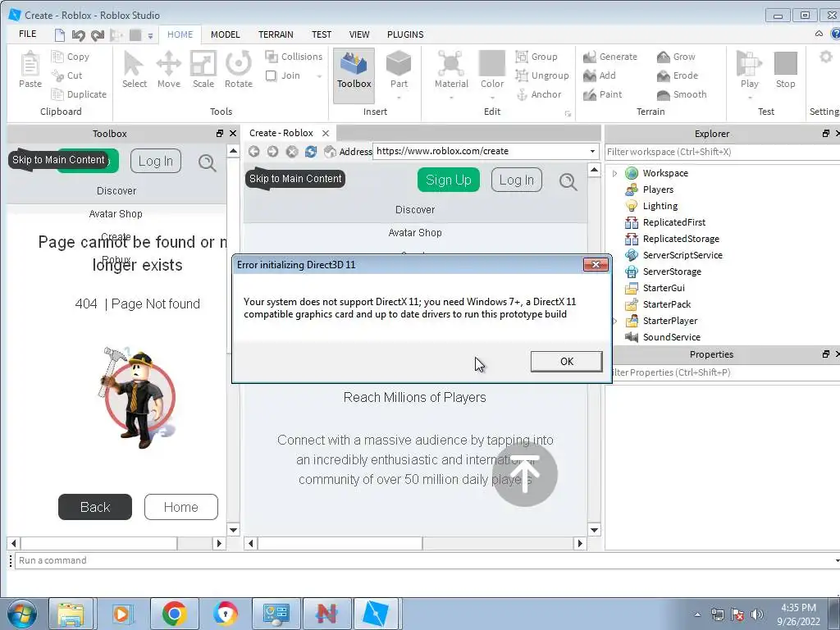Open the Color swatch picker
The width and height of the screenshot is (840, 630).
point(492,70)
